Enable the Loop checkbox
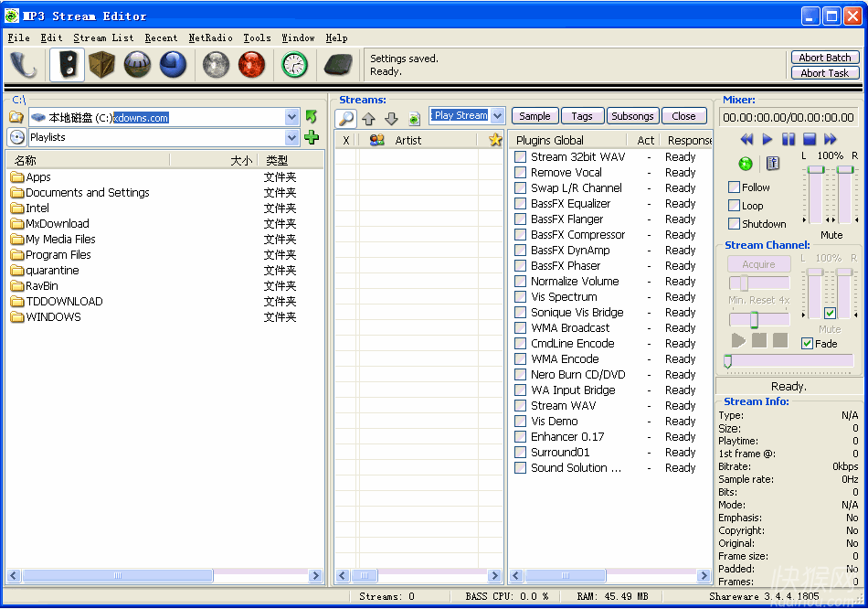 (734, 206)
